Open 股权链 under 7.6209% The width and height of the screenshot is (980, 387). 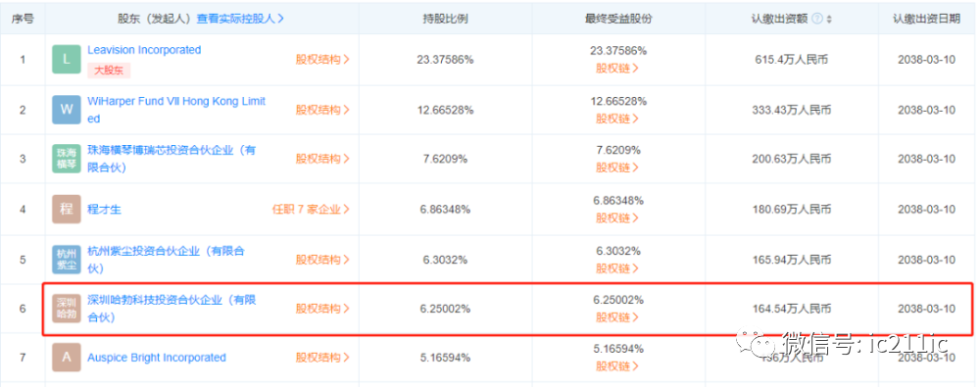click(x=617, y=168)
